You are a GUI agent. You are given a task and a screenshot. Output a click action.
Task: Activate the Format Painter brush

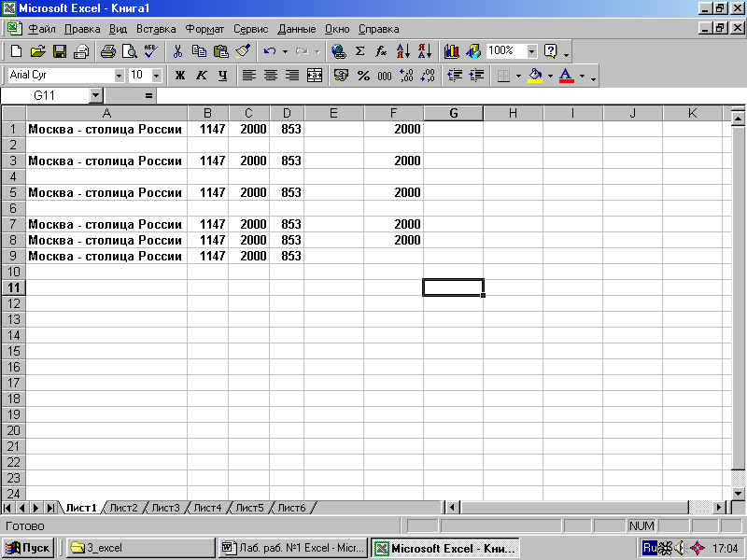pyautogui.click(x=243, y=51)
